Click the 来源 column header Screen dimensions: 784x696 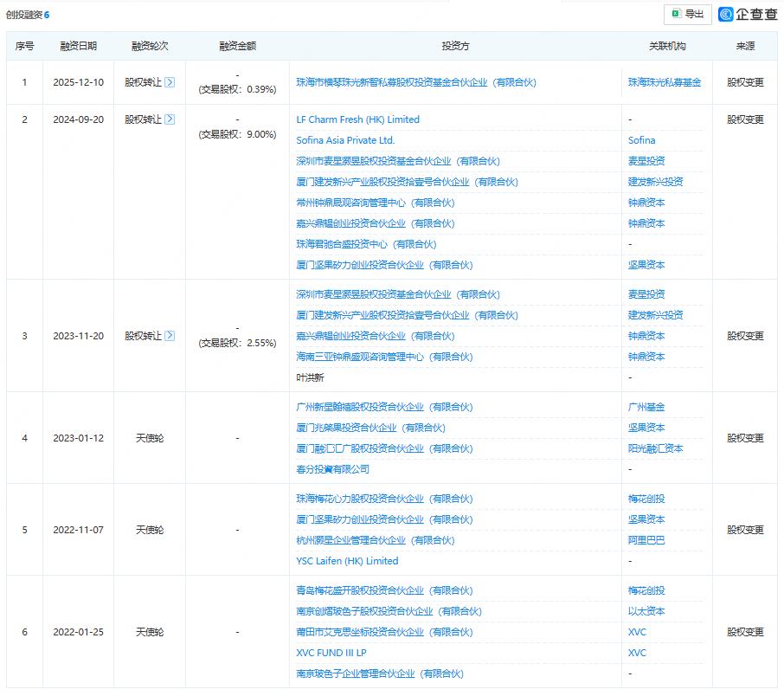click(x=745, y=46)
